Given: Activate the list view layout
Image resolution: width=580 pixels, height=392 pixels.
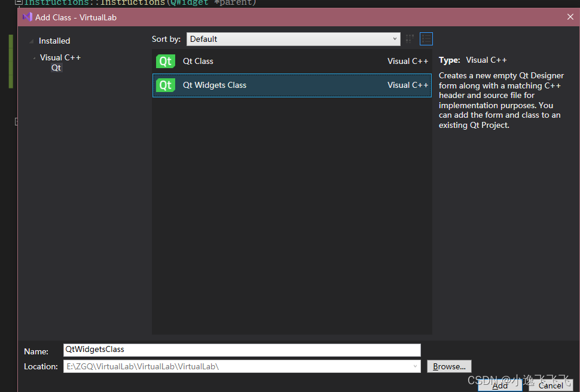Looking at the screenshot, I should coord(426,38).
